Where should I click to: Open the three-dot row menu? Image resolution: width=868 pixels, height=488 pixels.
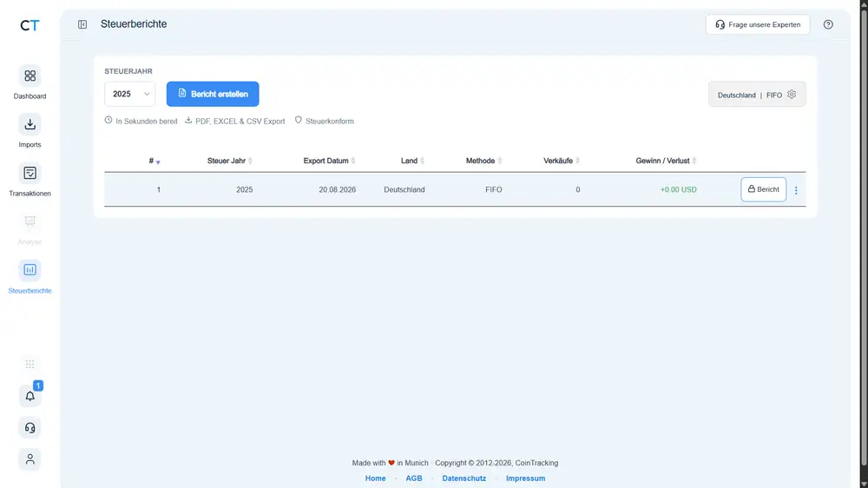point(796,190)
